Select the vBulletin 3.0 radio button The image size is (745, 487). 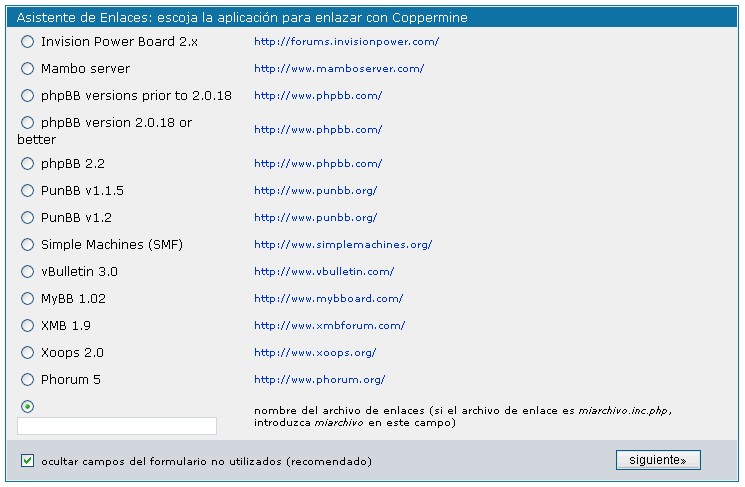[28, 271]
